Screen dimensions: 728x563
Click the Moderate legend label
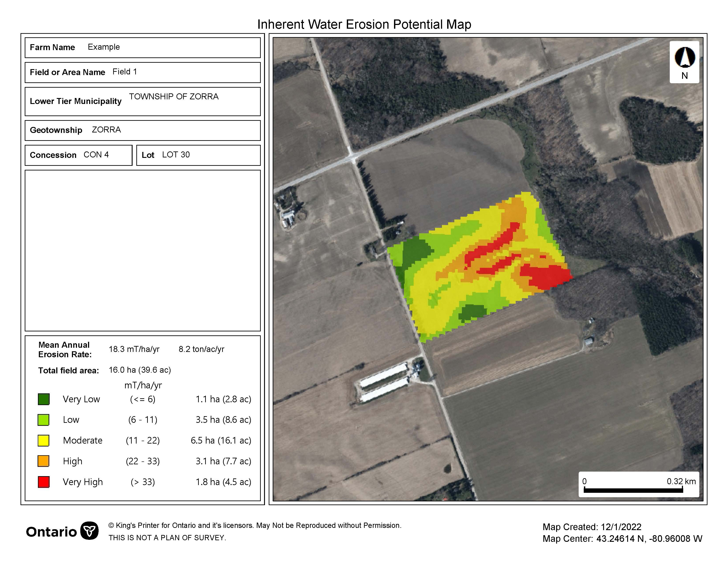coord(83,441)
